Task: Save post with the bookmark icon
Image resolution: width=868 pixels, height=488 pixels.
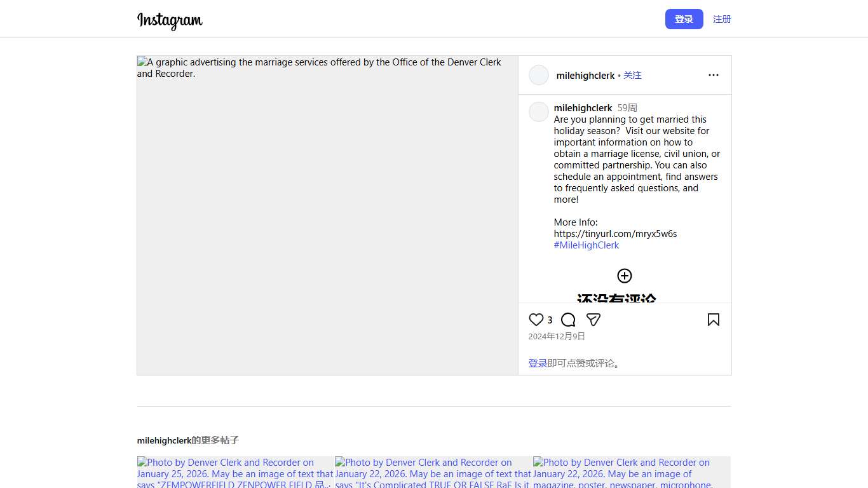Action: pyautogui.click(x=713, y=320)
